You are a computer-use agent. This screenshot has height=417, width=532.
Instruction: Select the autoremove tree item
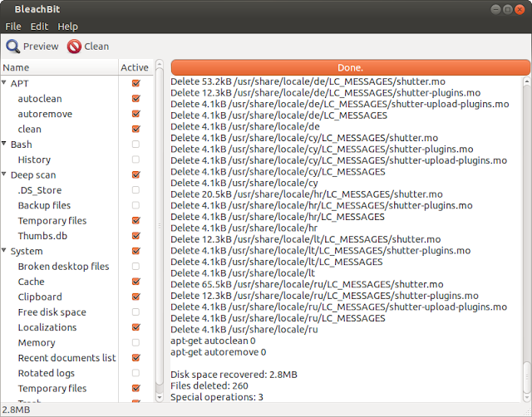click(x=45, y=114)
